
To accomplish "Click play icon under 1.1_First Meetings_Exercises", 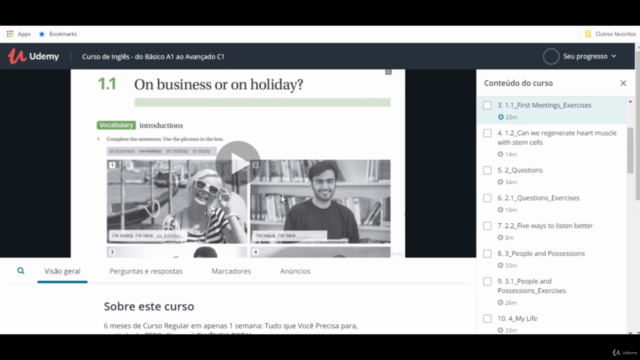I will 500,117.
